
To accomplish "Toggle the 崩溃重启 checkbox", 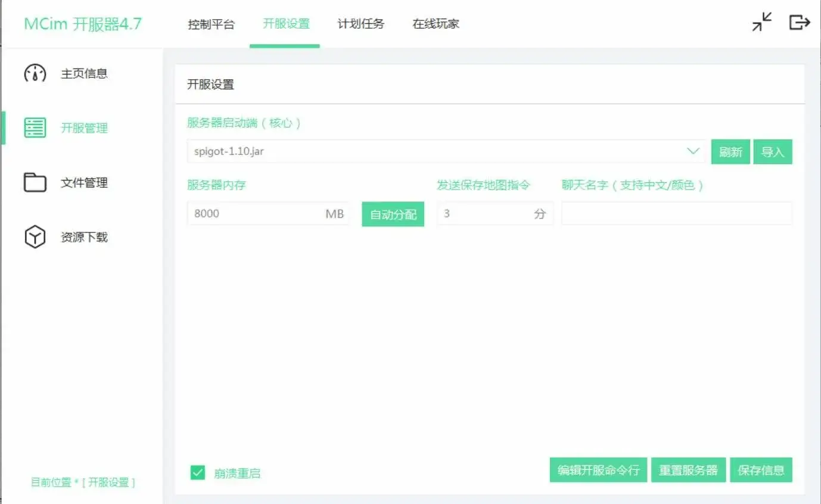I will (x=198, y=473).
